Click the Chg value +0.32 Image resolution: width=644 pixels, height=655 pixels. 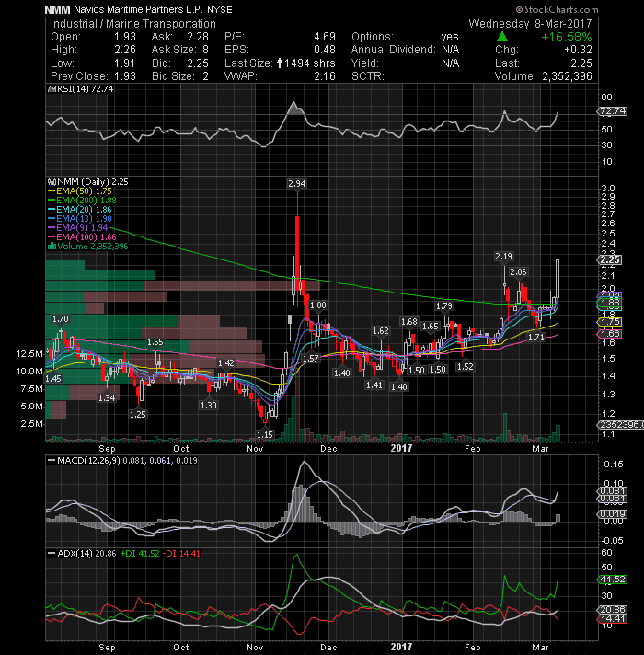click(579, 50)
